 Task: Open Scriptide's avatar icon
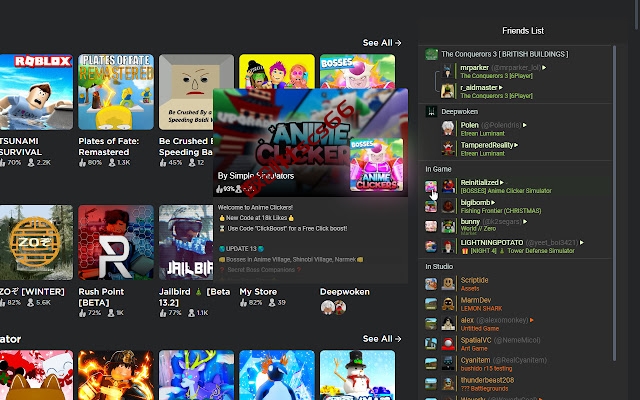[x=448, y=284]
